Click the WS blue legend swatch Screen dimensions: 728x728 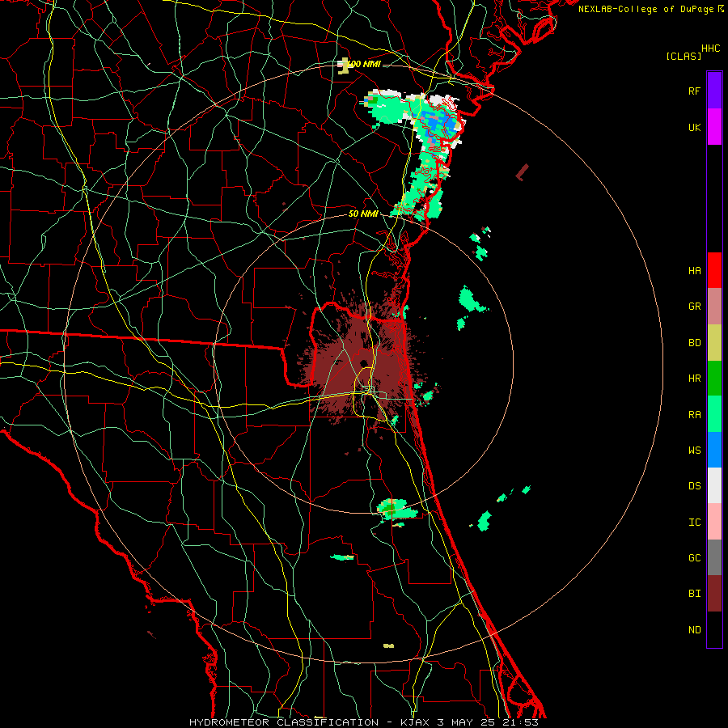[714, 450]
